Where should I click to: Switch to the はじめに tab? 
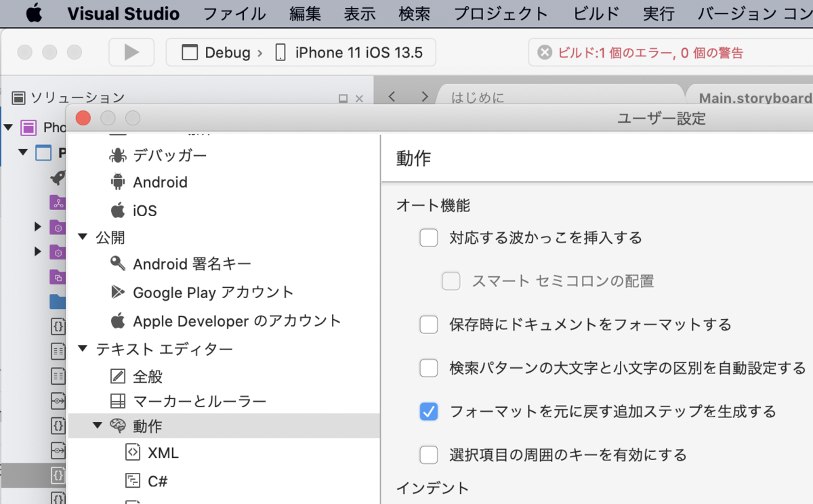478,98
